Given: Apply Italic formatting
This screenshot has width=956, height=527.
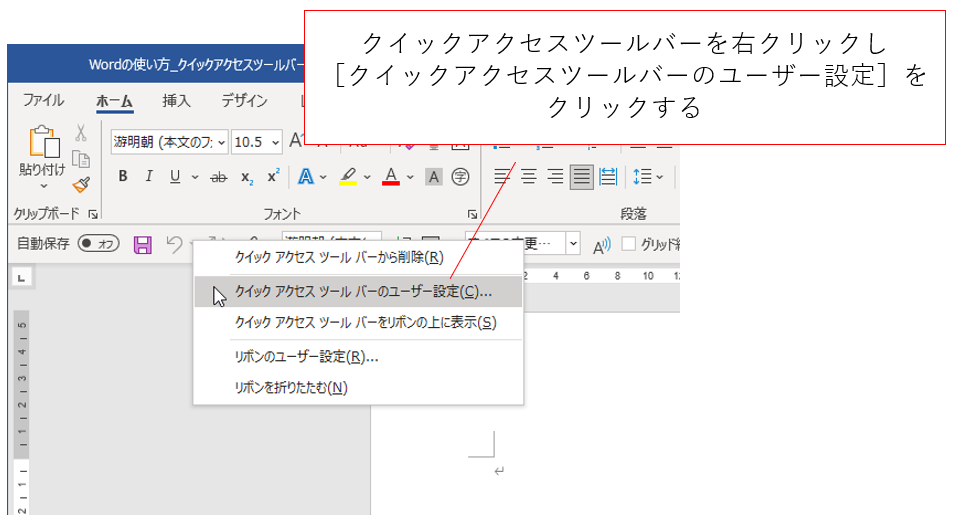Looking at the screenshot, I should pos(149,177).
